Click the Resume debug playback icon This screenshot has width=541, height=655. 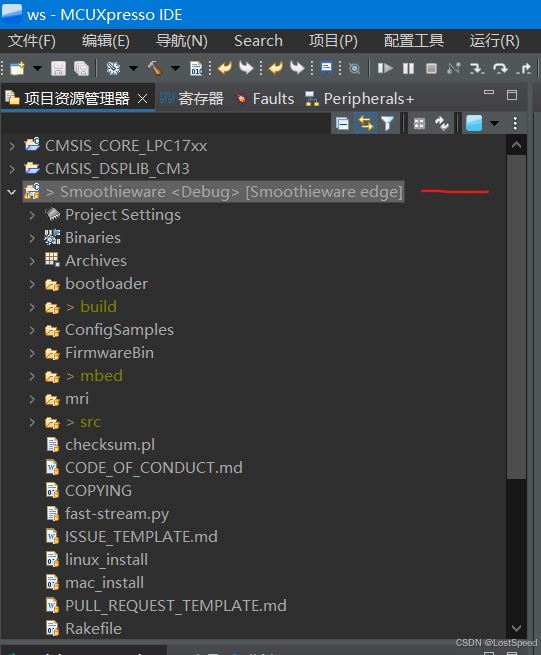coord(385,68)
